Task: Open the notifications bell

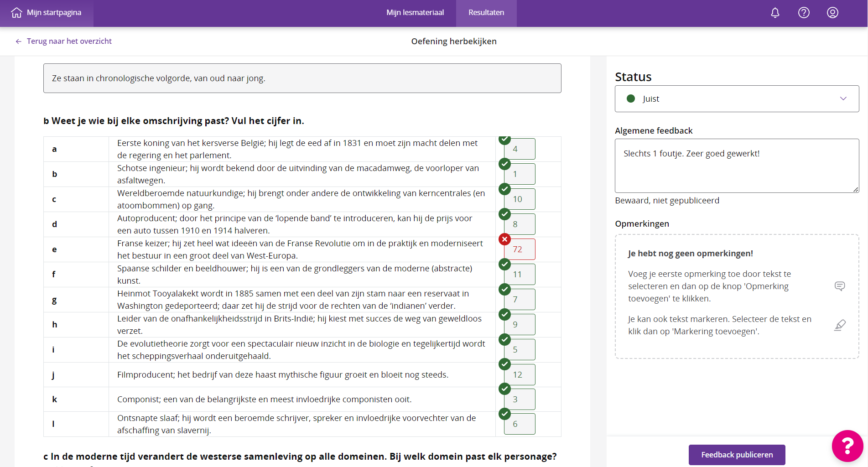Action: tap(775, 13)
